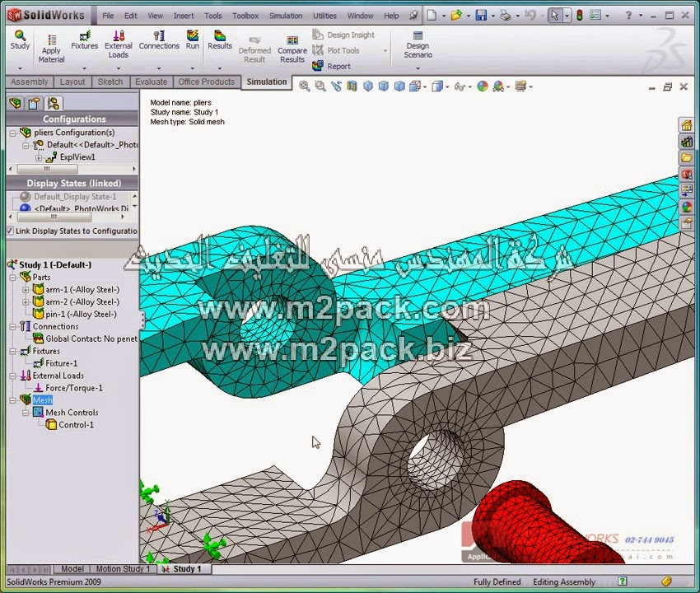Click the Apply Material icon
This screenshot has height=593, width=700.
(51, 49)
